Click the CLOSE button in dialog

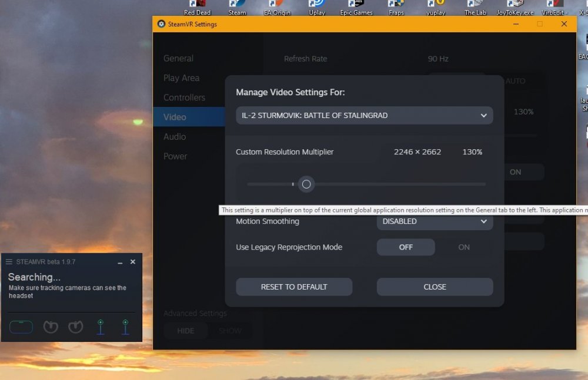pos(435,287)
